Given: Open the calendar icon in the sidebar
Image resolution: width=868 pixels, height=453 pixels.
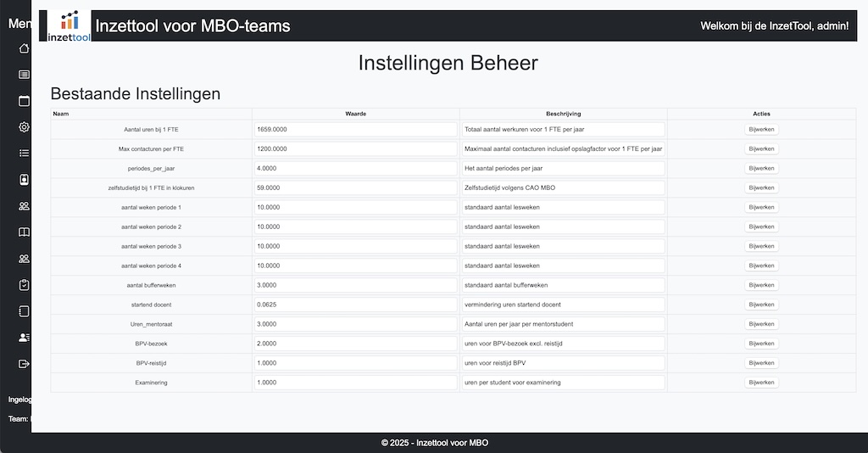Looking at the screenshot, I should tap(25, 101).
